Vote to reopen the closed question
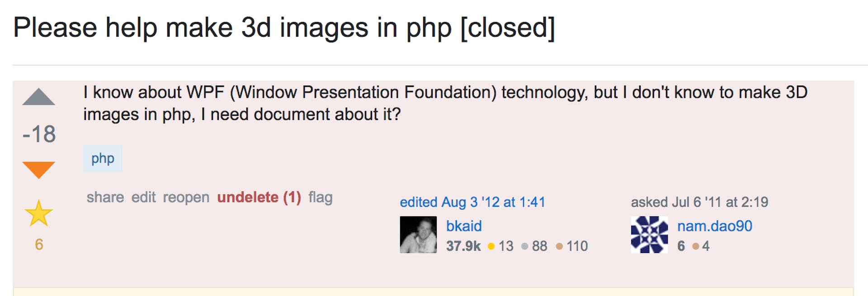The height and width of the screenshot is (296, 868). pos(186,197)
